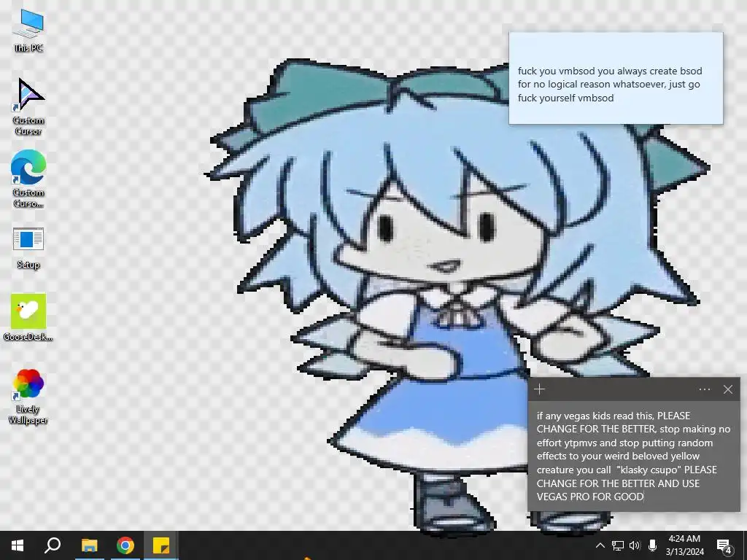Viewport: 747px width, 560px height.
Task: Open the Windows Start menu
Action: point(18,545)
